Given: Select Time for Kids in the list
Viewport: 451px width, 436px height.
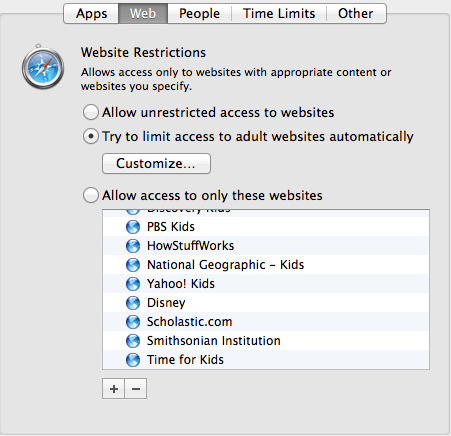Looking at the screenshot, I should pyautogui.click(x=266, y=359).
